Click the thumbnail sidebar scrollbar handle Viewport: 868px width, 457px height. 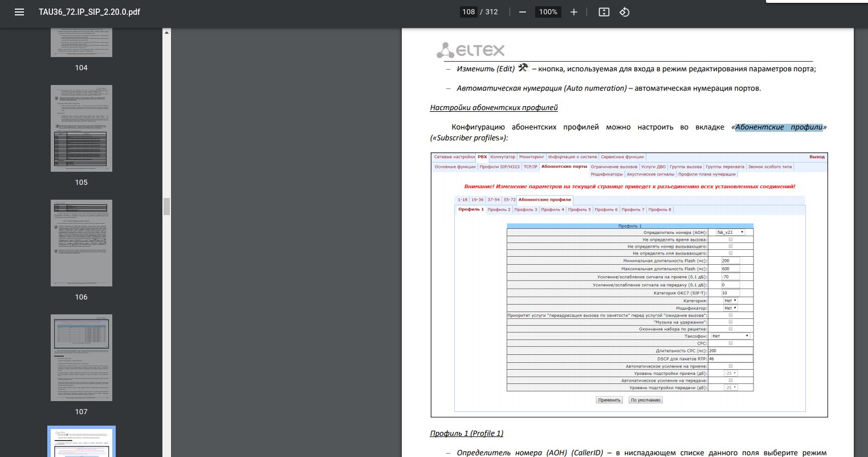(166, 206)
